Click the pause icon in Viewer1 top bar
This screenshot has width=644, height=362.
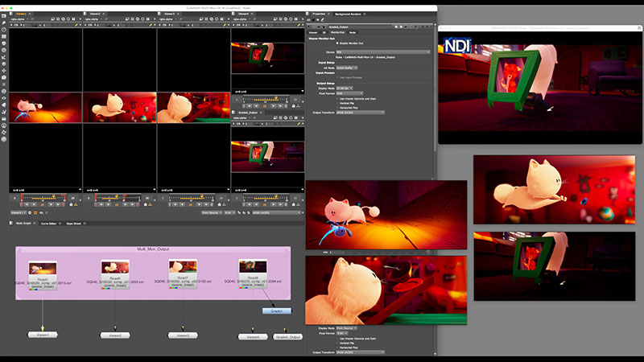(x=73, y=19)
